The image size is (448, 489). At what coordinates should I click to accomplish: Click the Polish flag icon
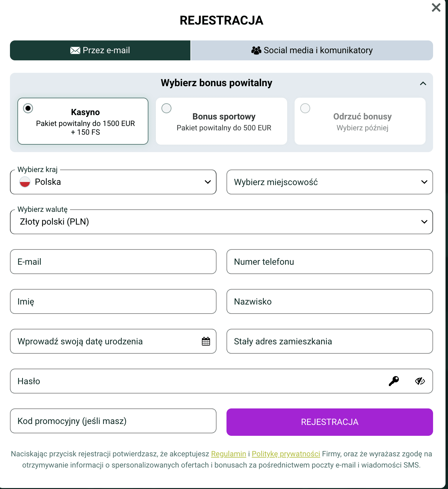(x=25, y=182)
